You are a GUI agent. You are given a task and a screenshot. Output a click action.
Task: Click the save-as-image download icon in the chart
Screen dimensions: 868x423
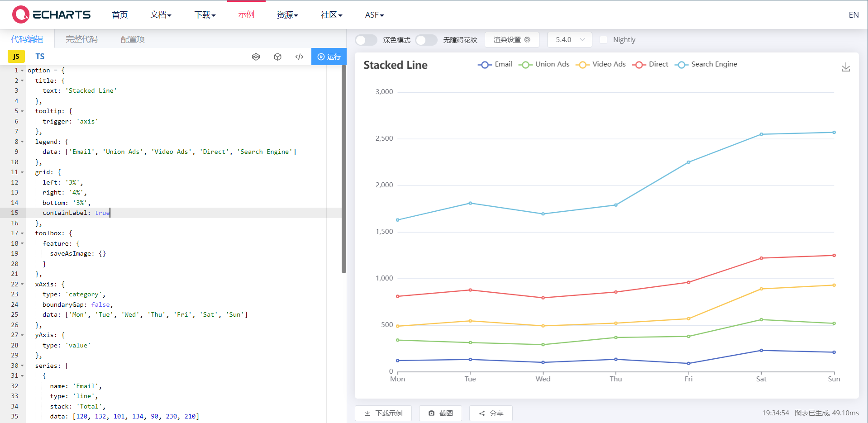tap(845, 67)
